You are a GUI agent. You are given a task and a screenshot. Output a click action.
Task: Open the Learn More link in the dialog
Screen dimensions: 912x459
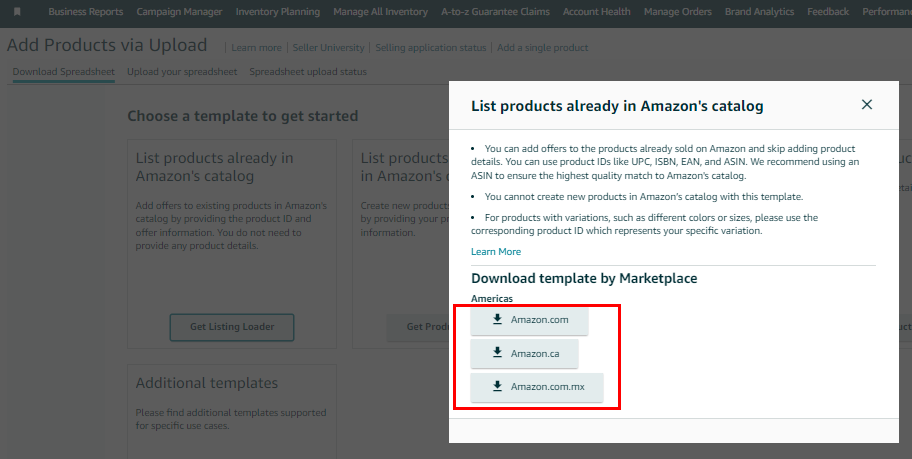pyautogui.click(x=496, y=252)
